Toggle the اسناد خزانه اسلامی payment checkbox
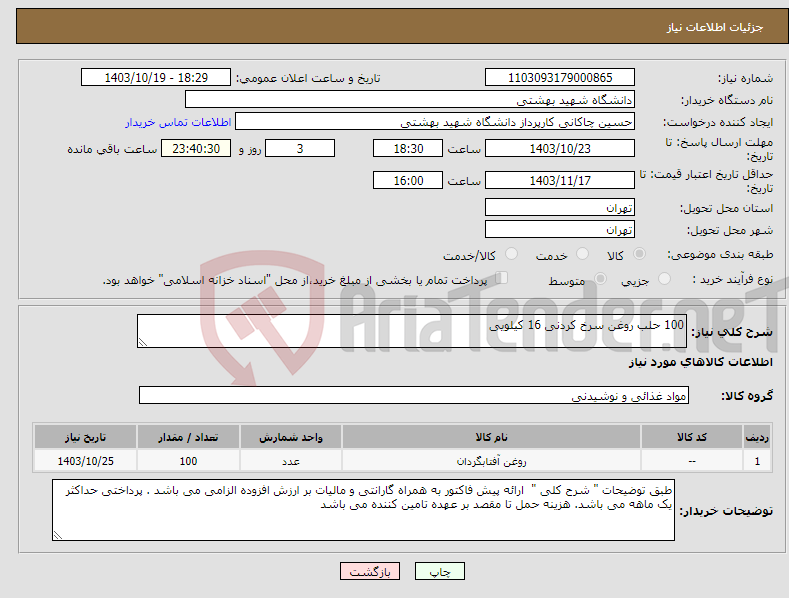Image resolution: width=789 pixels, height=598 pixels. 501,278
